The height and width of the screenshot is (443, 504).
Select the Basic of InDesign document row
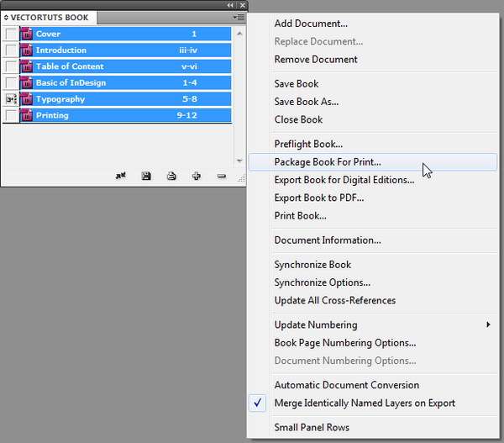point(125,82)
